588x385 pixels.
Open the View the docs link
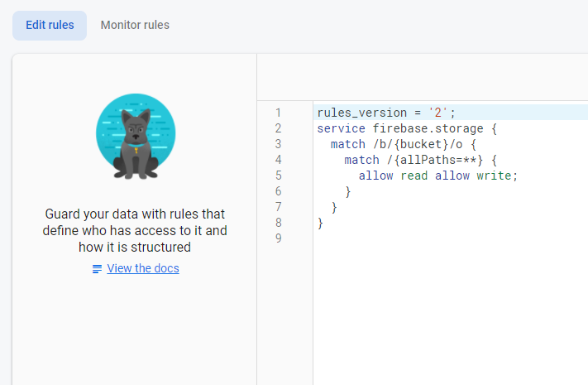[x=143, y=268]
